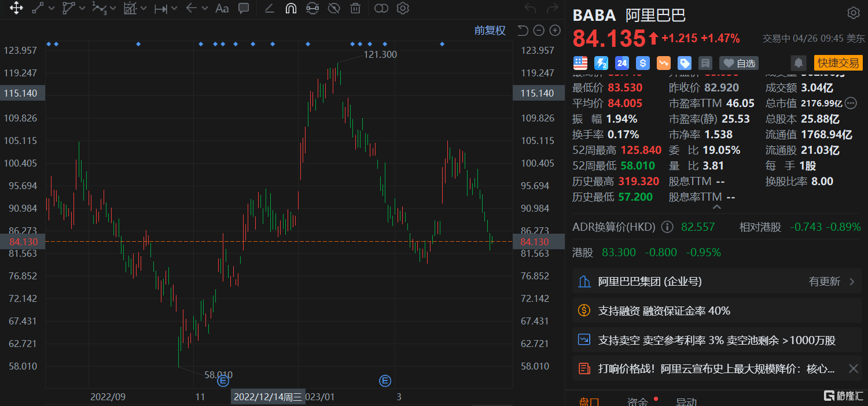The height and width of the screenshot is (406, 868).
Task: Click the gray notes bookmark icon
Action: 705,63
